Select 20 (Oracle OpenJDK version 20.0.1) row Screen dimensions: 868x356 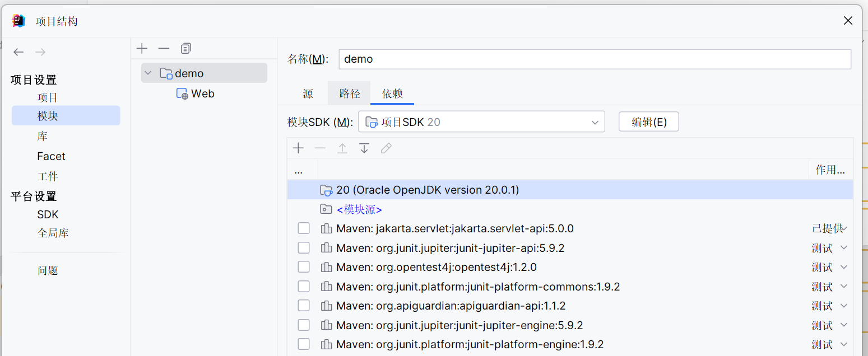[x=570, y=190]
